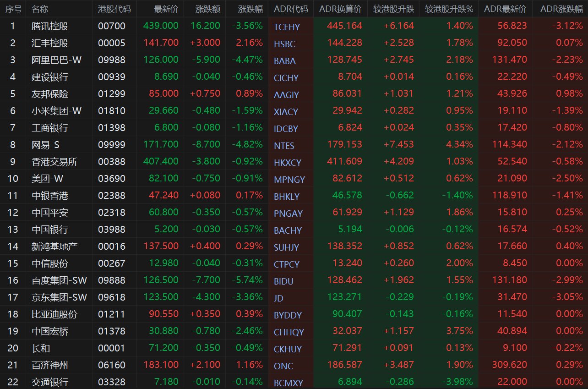Viewport: 588px width, 389px height.
Task: Click Tencent's latest price 439.000
Action: pyautogui.click(x=161, y=26)
